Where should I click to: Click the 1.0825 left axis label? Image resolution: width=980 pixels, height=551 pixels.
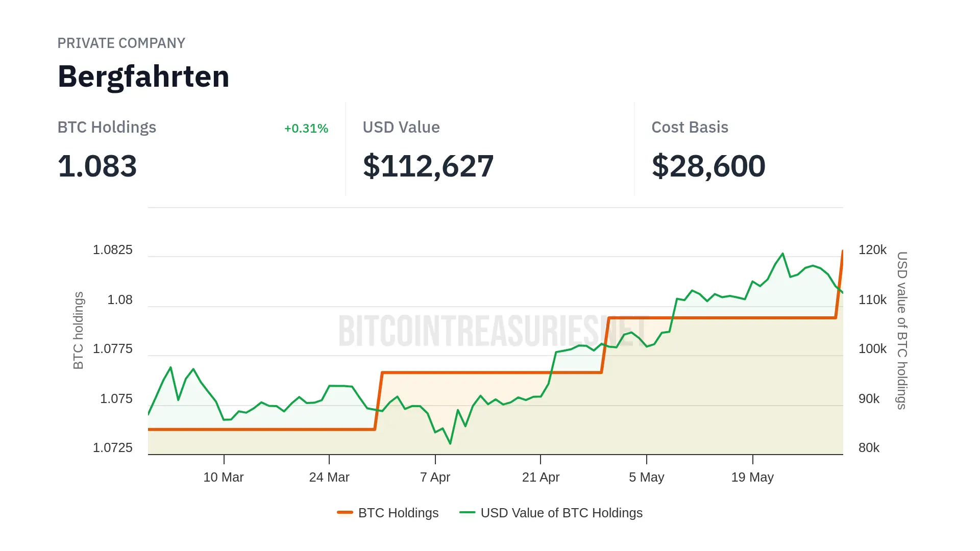[x=112, y=250]
